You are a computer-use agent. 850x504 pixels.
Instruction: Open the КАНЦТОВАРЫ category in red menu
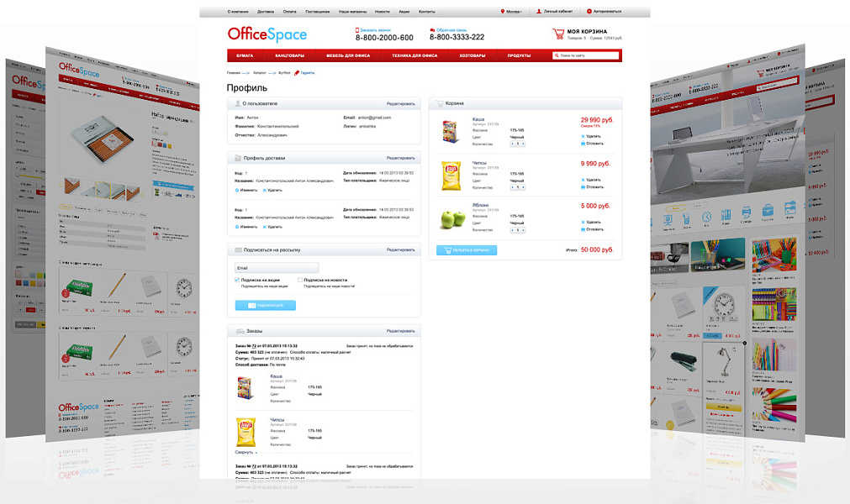coord(289,55)
